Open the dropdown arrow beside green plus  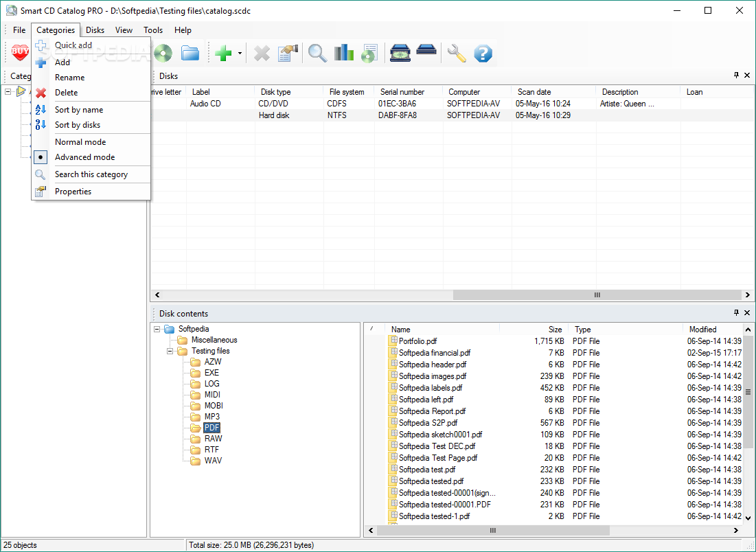pyautogui.click(x=240, y=53)
